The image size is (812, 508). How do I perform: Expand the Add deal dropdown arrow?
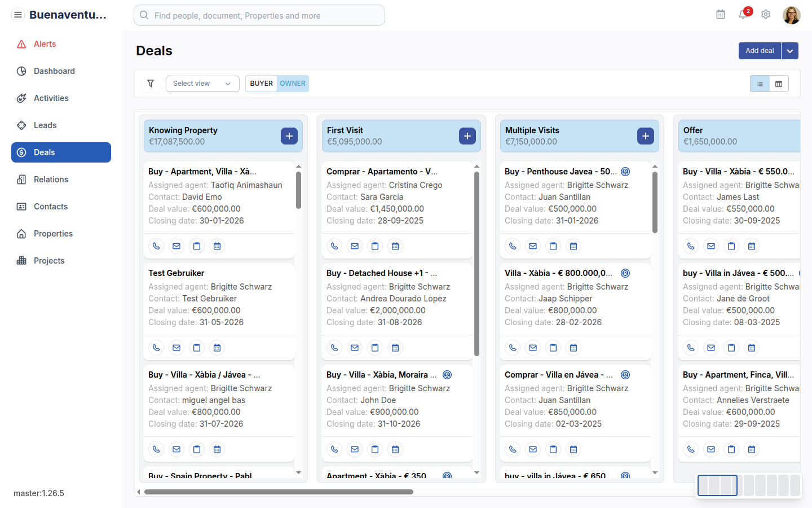(790, 51)
